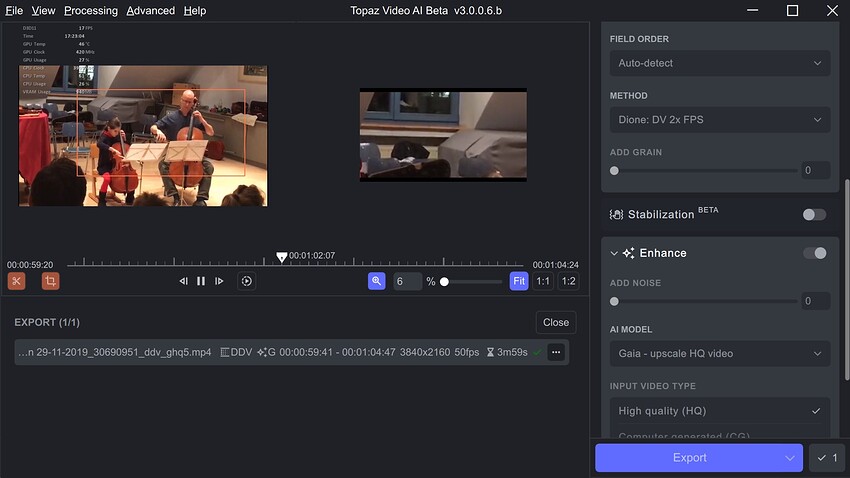Image resolution: width=850 pixels, height=478 pixels.
Task: Disable the Enhance toggle switch
Action: pos(814,253)
